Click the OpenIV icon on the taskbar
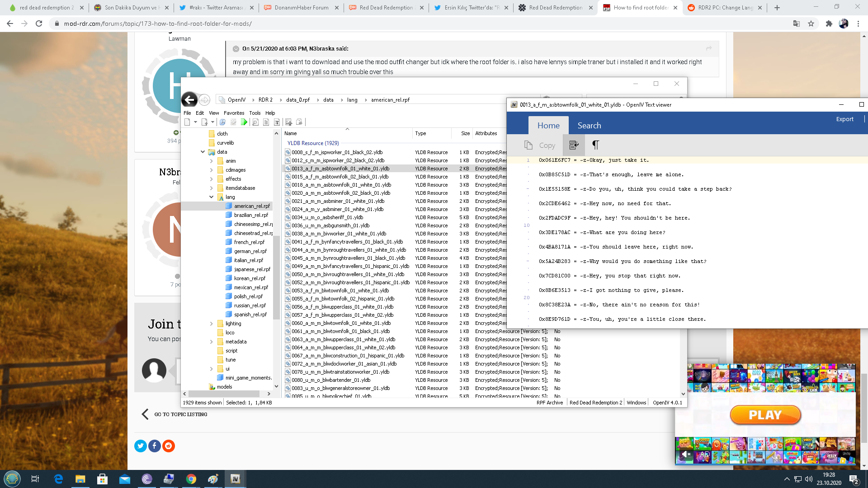Screen dimensions: 868x488 click(x=235, y=479)
